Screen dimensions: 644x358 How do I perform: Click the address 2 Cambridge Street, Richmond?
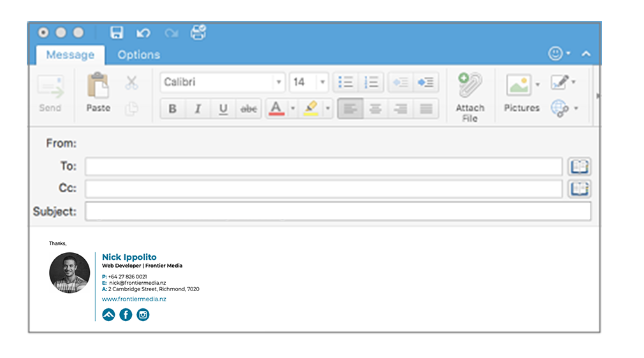pos(154,289)
